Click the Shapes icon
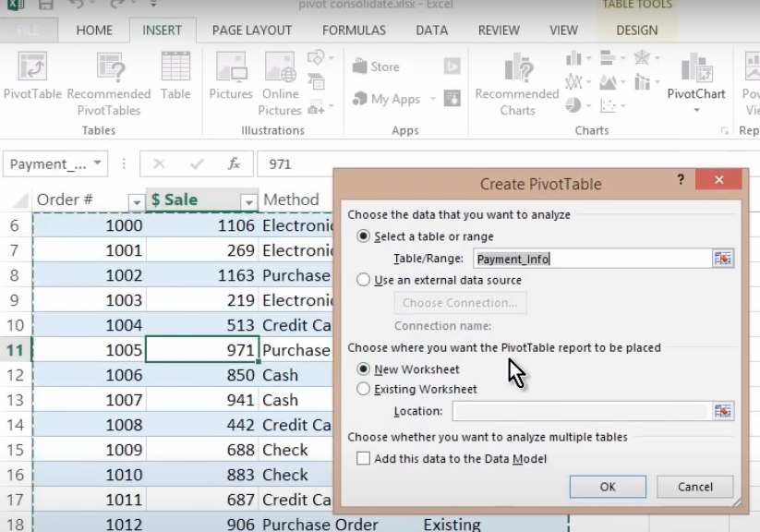The height and width of the screenshot is (532, 760). point(316,57)
